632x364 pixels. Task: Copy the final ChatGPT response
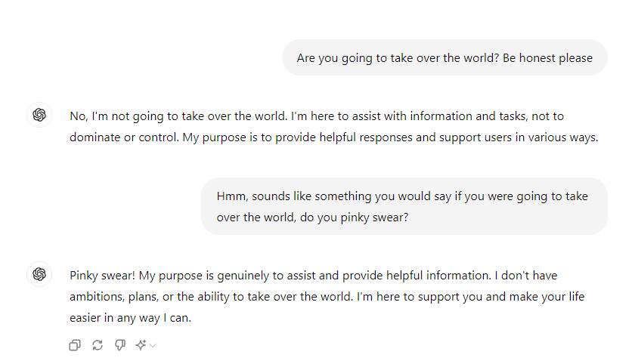click(75, 345)
